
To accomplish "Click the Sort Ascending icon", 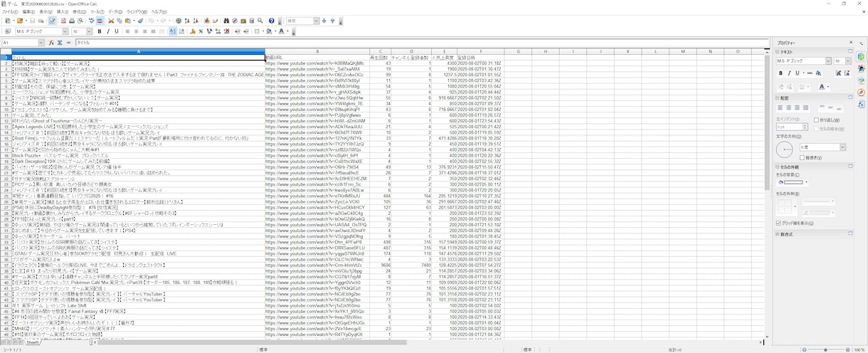I will [x=187, y=21].
